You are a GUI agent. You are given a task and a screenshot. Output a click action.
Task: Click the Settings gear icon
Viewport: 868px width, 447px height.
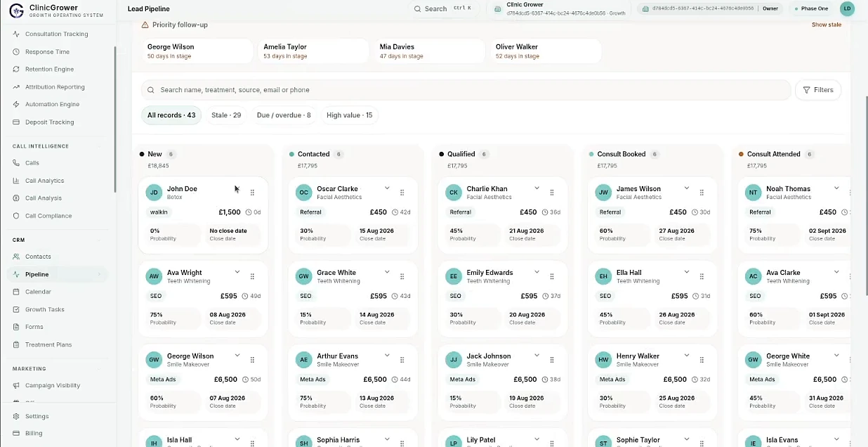pos(16,416)
